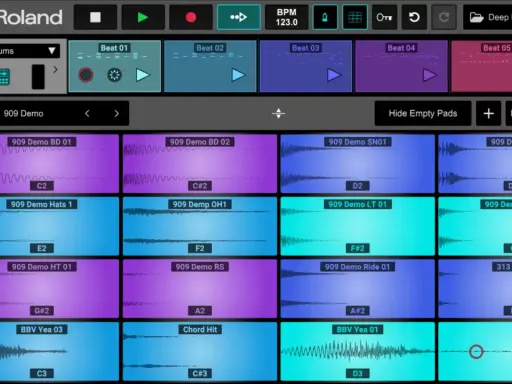The image size is (512, 384).
Task: Select the Beat 02 clip label
Action: (210, 48)
